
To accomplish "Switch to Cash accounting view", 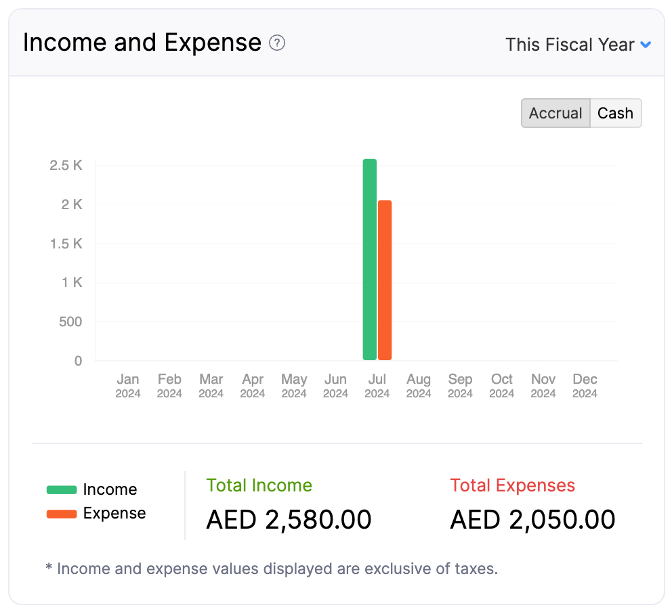I will pos(615,113).
